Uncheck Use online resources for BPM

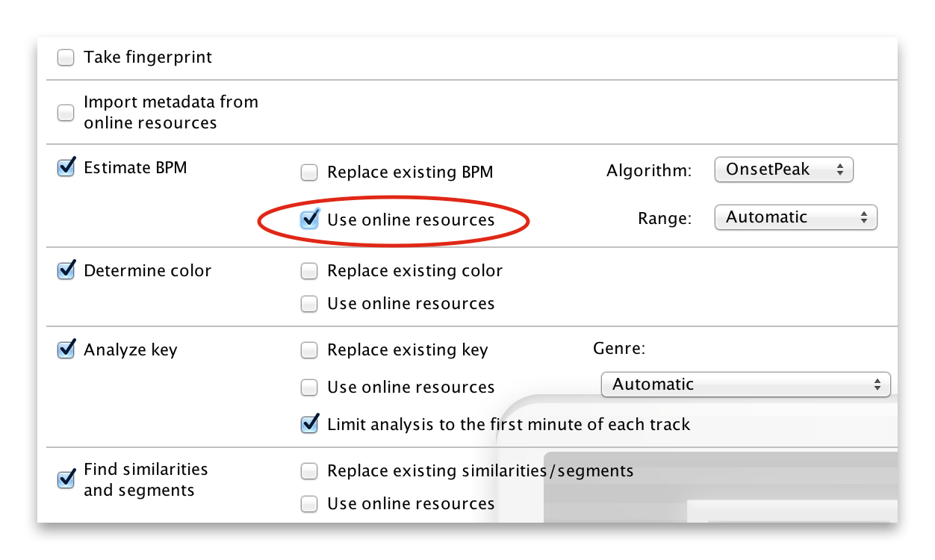[309, 220]
